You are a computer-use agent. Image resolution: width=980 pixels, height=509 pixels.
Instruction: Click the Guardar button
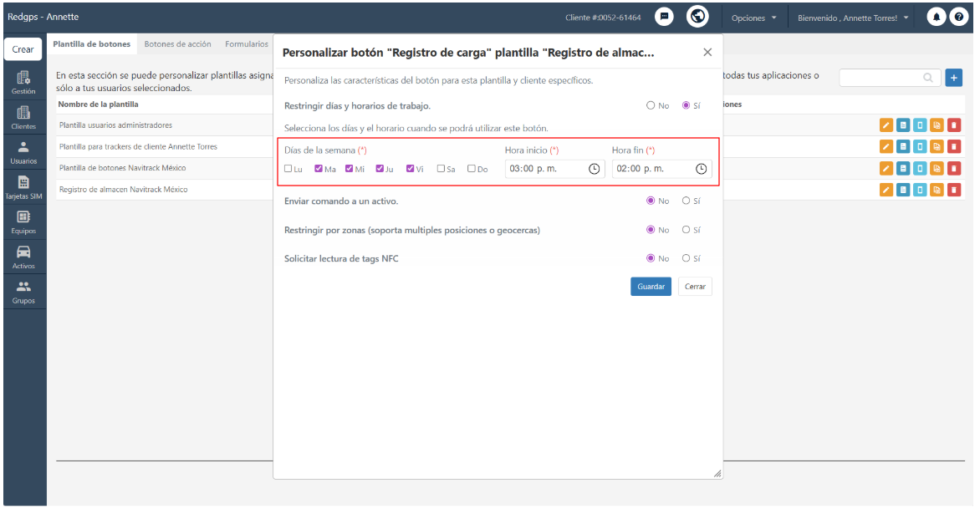click(x=651, y=287)
